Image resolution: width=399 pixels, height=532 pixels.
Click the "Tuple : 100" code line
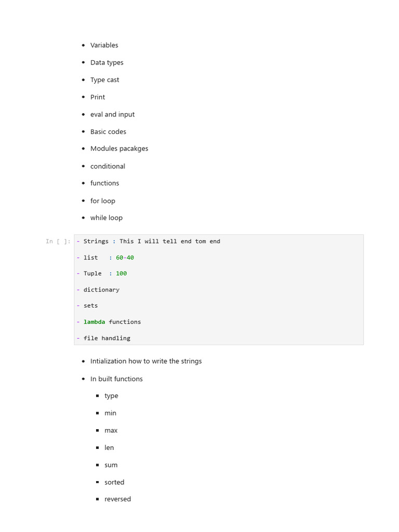pyautogui.click(x=105, y=274)
